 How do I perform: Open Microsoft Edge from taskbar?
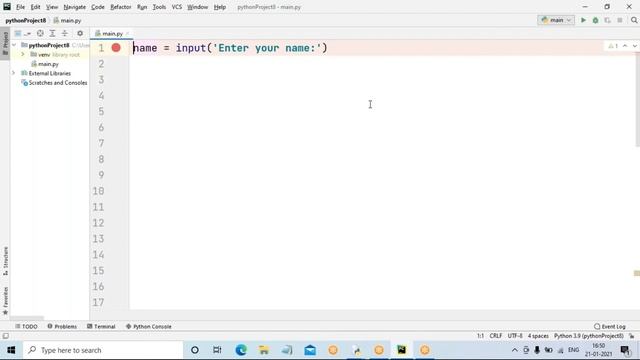tap(241, 350)
